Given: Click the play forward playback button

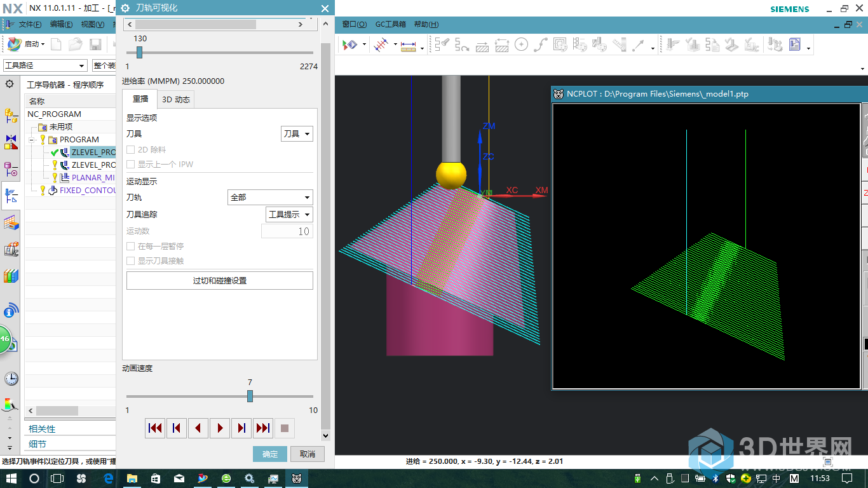Looking at the screenshot, I should [x=220, y=428].
